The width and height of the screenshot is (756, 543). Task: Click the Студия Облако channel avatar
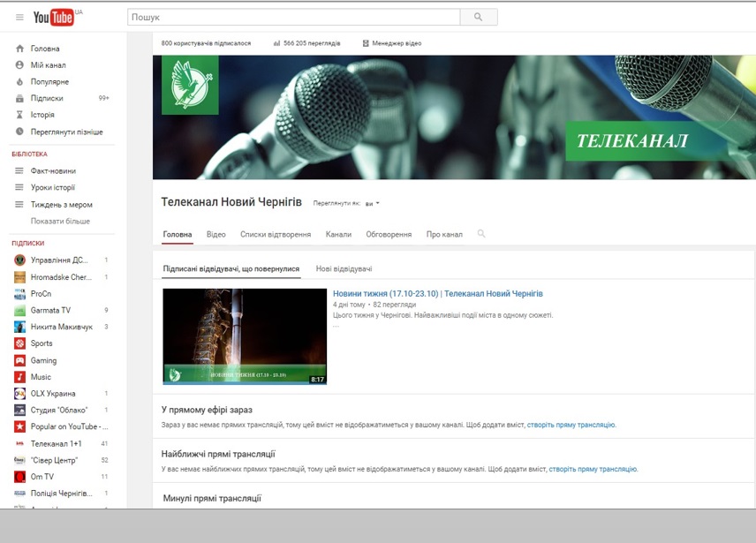point(19,410)
